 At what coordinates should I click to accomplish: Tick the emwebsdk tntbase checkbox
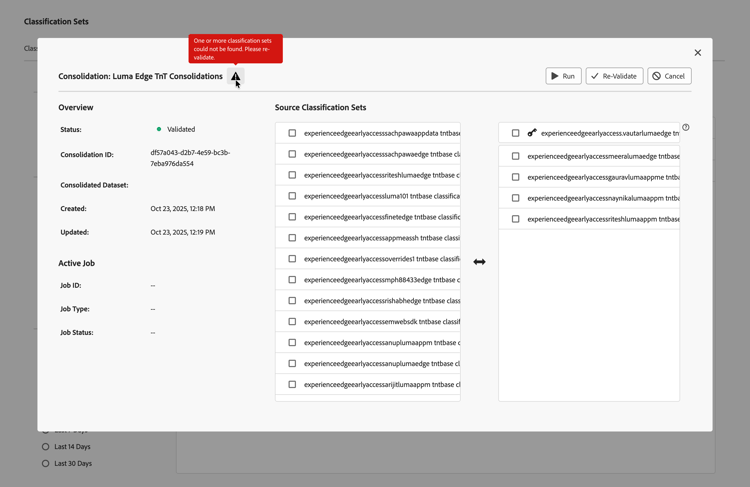pyautogui.click(x=292, y=321)
